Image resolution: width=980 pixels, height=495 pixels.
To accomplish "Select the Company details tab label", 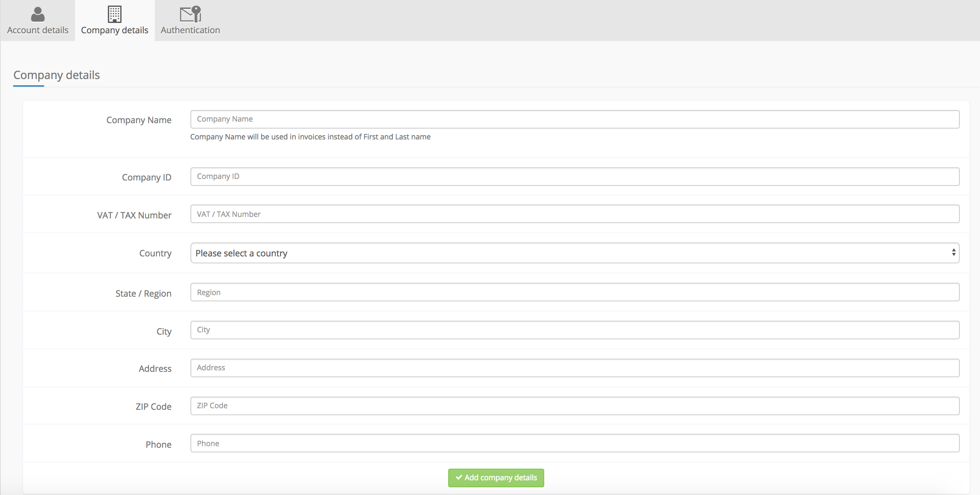I will pos(115,30).
